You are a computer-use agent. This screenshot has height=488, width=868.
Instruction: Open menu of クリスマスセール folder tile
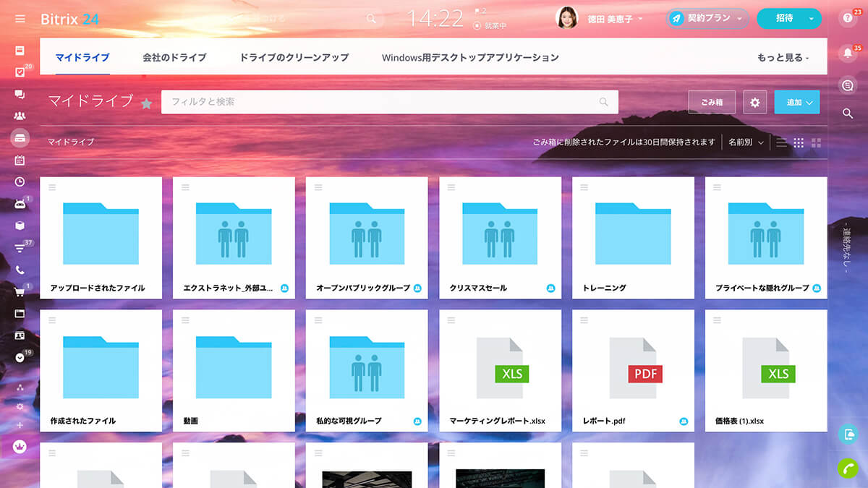coord(451,187)
